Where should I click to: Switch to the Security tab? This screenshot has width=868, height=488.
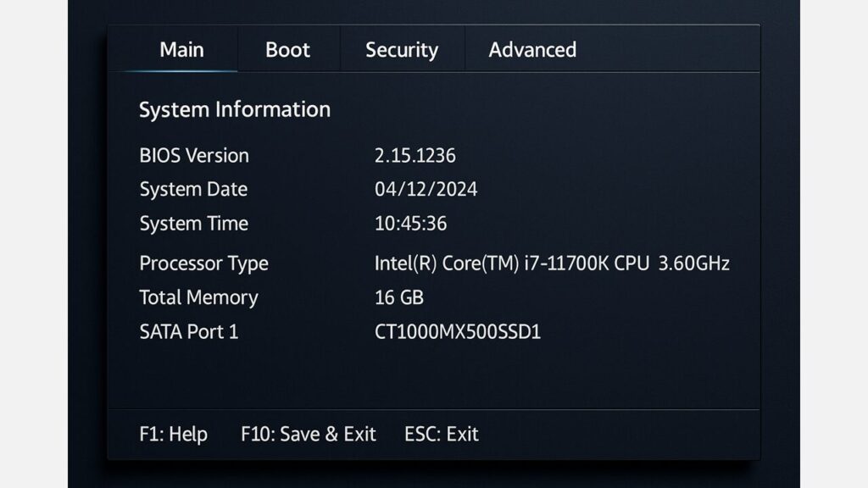(x=401, y=50)
